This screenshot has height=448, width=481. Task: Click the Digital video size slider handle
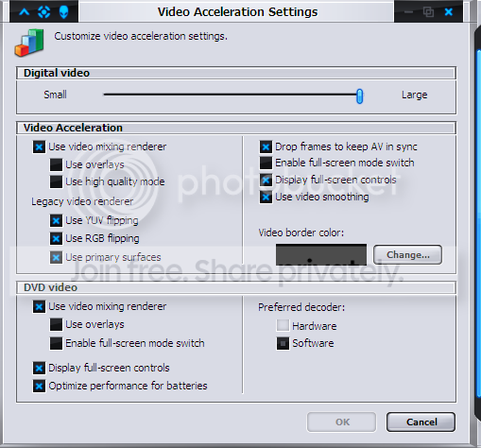click(x=359, y=95)
